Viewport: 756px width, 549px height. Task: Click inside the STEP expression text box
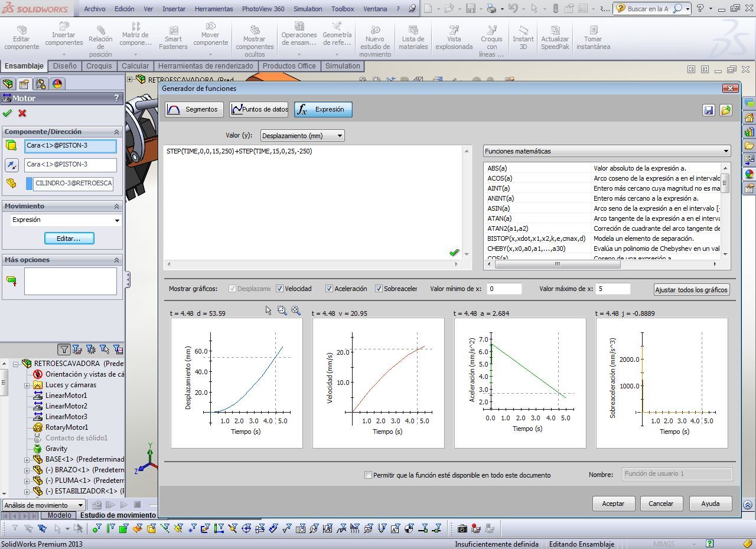tap(313, 202)
